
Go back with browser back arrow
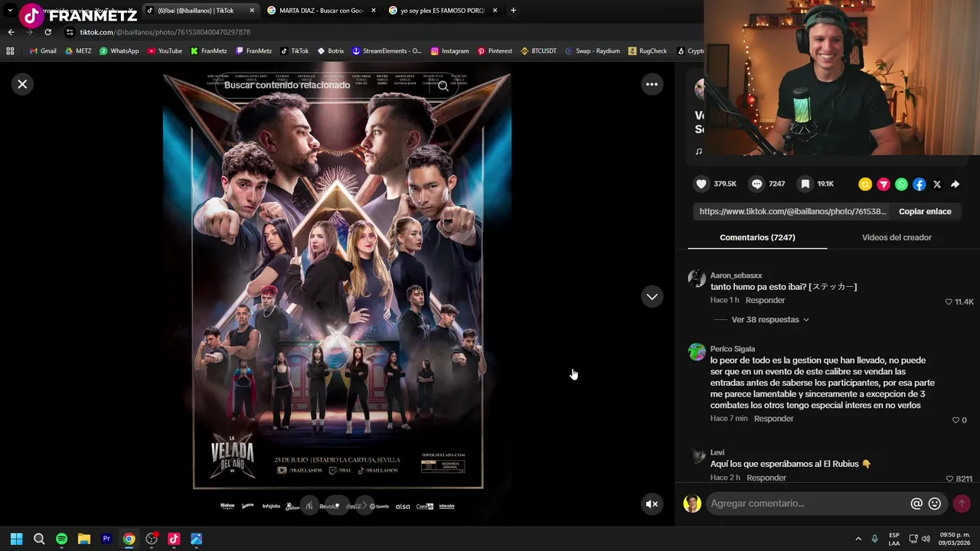[11, 32]
